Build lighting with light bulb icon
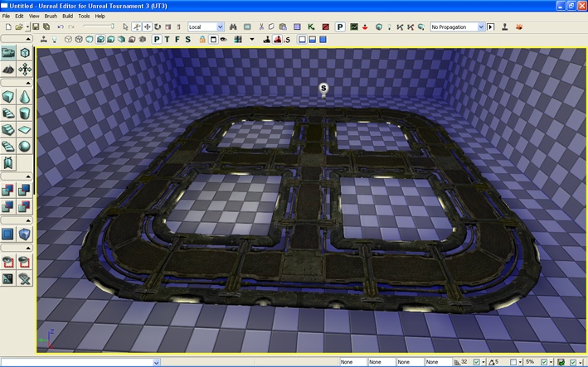This screenshot has width=588, height=367. 389,27
